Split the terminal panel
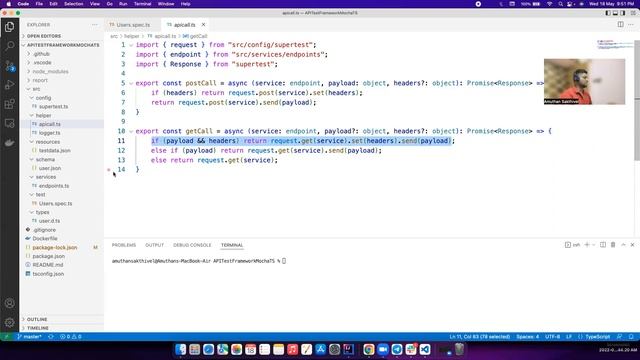 pyautogui.click(x=603, y=245)
